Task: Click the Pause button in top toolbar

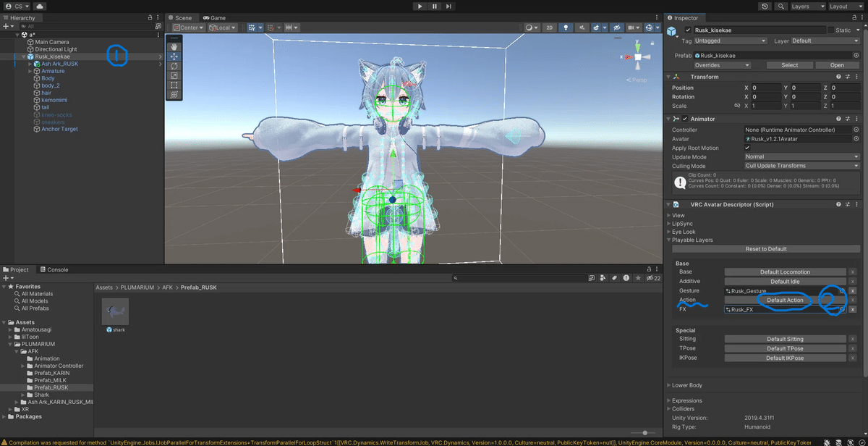Action: pos(435,6)
